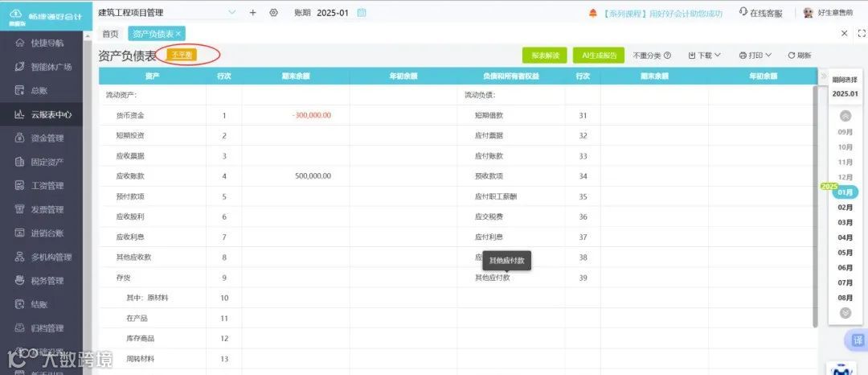Select 04月 in the period list
The width and height of the screenshot is (868, 375).
coord(845,237)
